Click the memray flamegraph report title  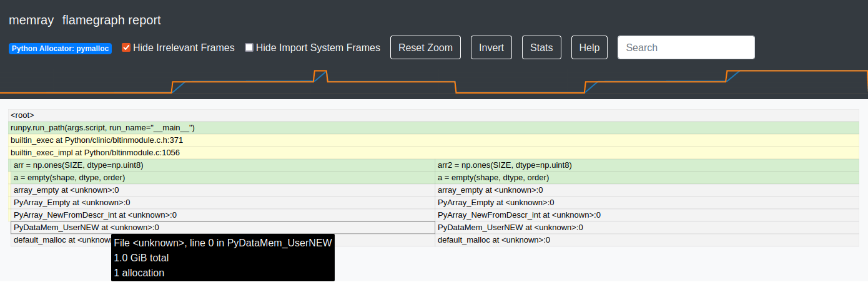(x=85, y=20)
